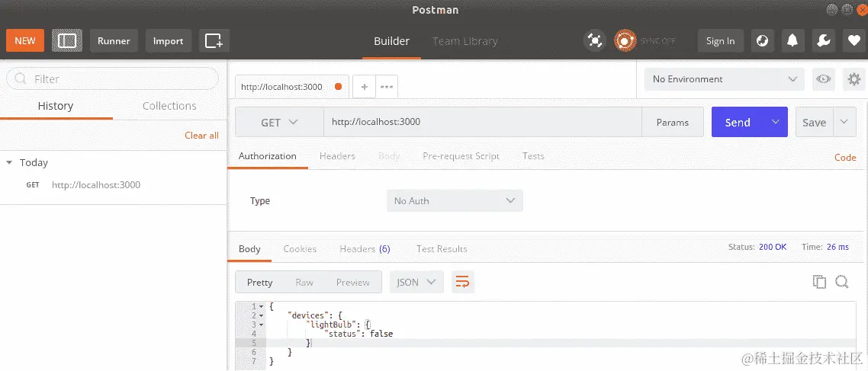The width and height of the screenshot is (868, 371).
Task: Click the interceptor satellite icon
Action: tap(594, 41)
